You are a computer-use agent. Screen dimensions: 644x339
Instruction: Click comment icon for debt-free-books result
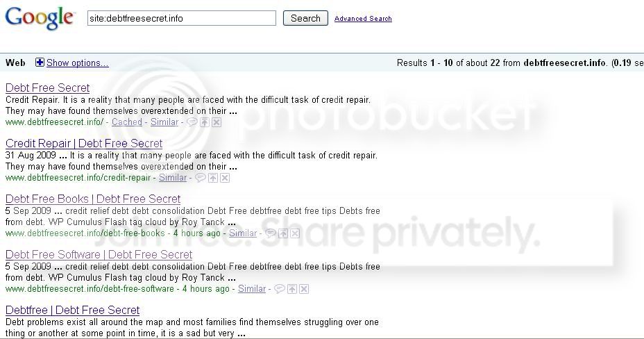[x=270, y=233]
